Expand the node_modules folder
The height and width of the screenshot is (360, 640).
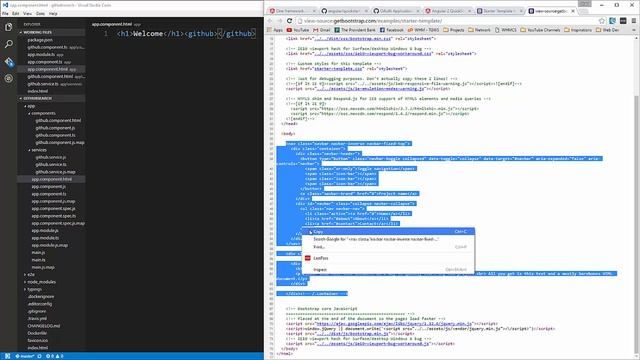point(40,282)
